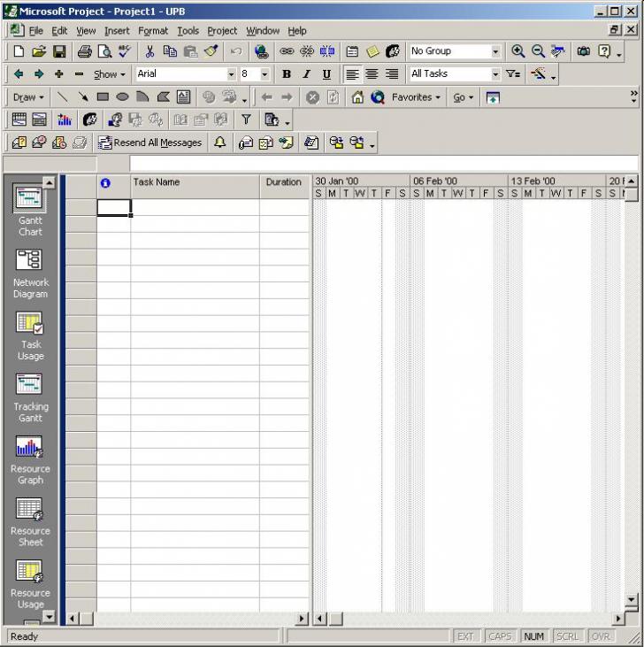Viewport: 644px width, 647px height.
Task: Apply Format Painter brush
Action: [x=211, y=51]
